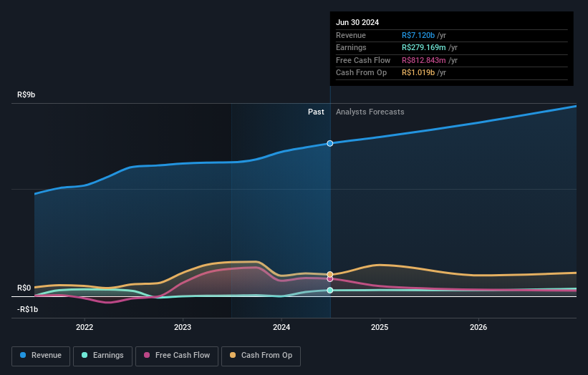Click the Earnings row label in tooltip
This screenshot has width=588, height=375.
click(x=351, y=47)
